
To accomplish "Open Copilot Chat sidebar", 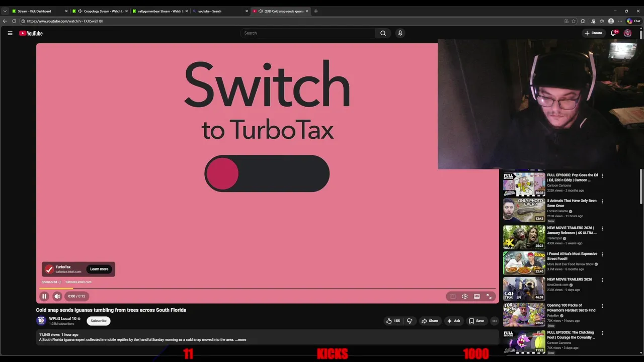I will (633, 21).
